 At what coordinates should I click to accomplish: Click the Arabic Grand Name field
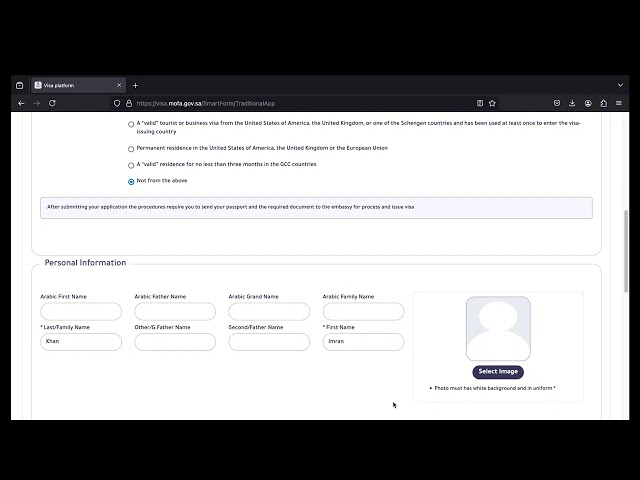pyautogui.click(x=269, y=311)
